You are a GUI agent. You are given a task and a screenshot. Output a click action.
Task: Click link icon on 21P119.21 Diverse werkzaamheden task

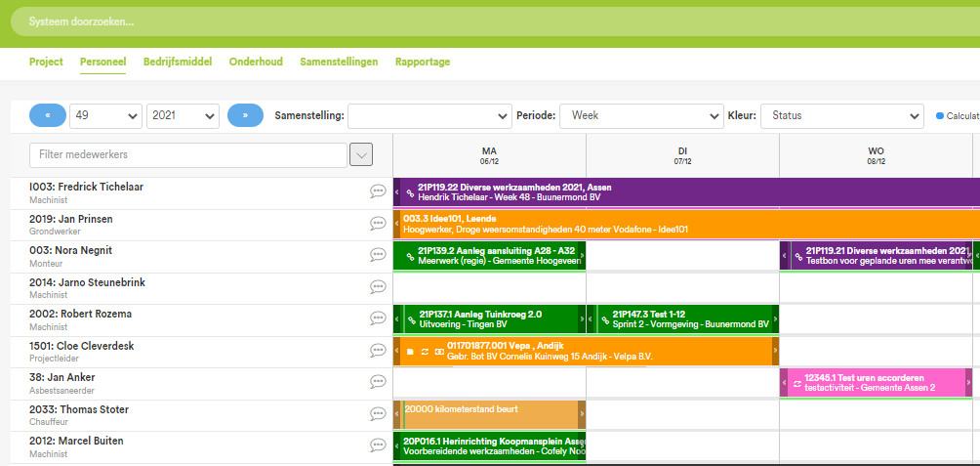[x=798, y=257]
